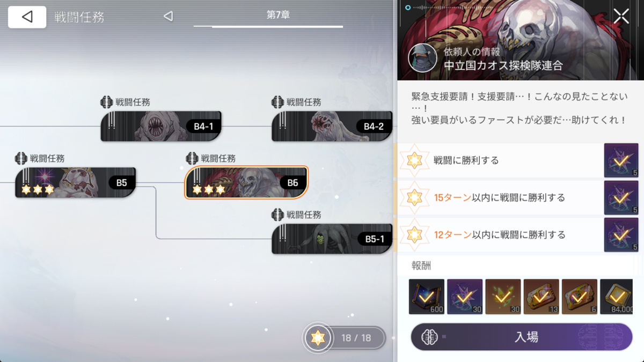Open stage B5-1 battle mission
This screenshot has width=644, height=362.
pos(332,239)
